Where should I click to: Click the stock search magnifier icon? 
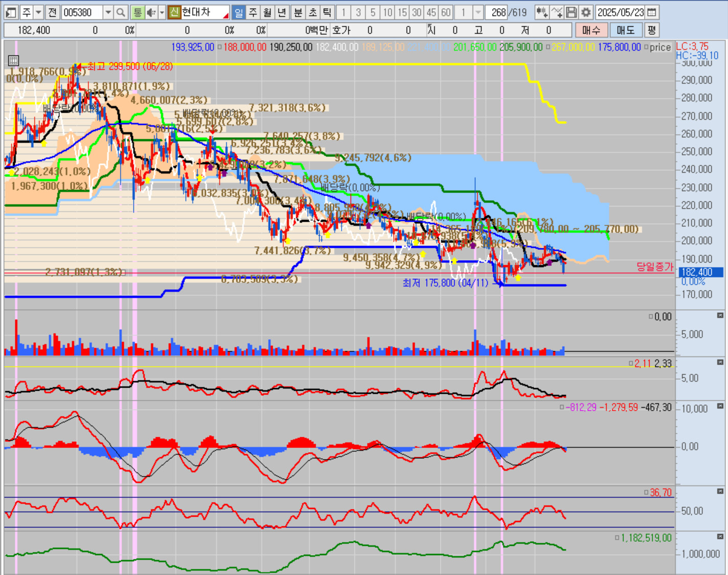tap(121, 12)
